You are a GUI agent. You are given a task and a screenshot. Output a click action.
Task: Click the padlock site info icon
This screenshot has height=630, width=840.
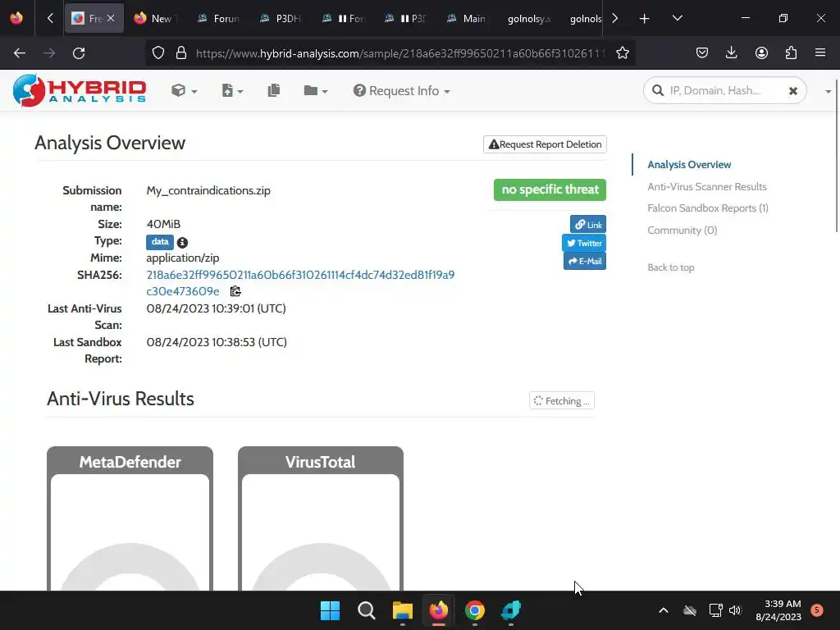(x=181, y=53)
